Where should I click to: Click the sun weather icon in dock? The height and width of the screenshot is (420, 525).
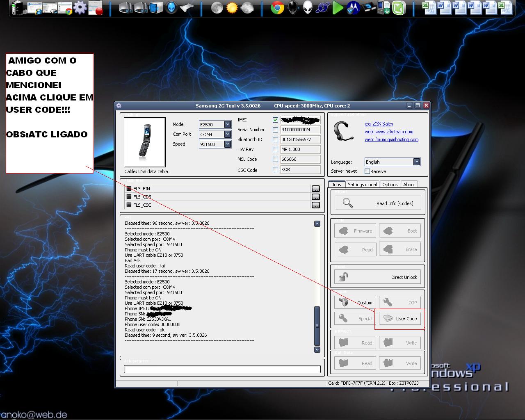(x=232, y=8)
